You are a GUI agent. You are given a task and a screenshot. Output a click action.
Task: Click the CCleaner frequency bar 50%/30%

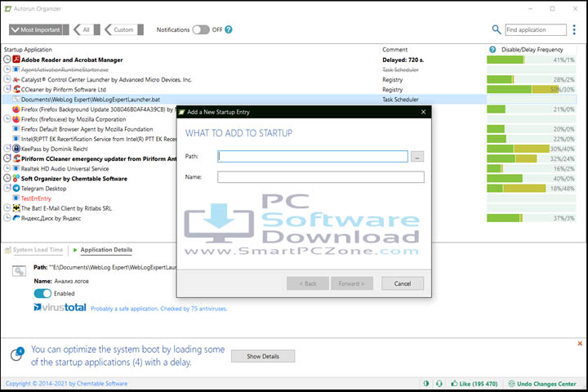point(531,89)
